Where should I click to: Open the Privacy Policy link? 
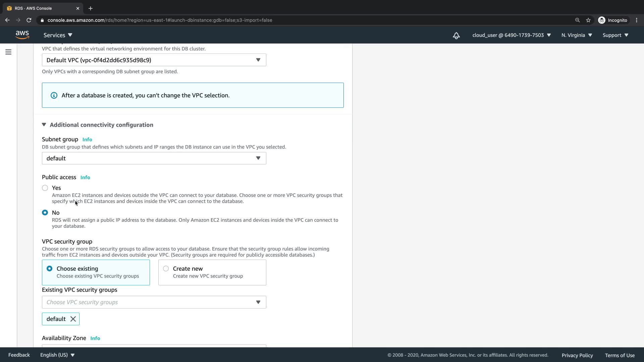577,355
